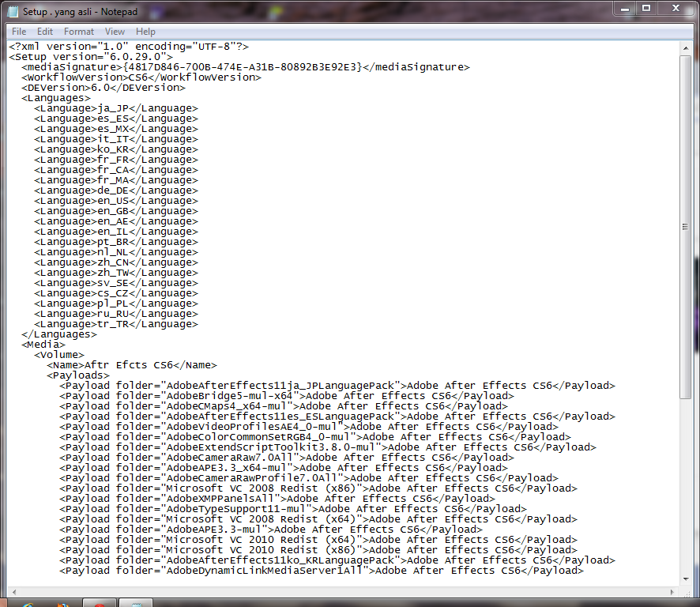Click the Name Aftr Efcts CS6 line

click(x=132, y=365)
